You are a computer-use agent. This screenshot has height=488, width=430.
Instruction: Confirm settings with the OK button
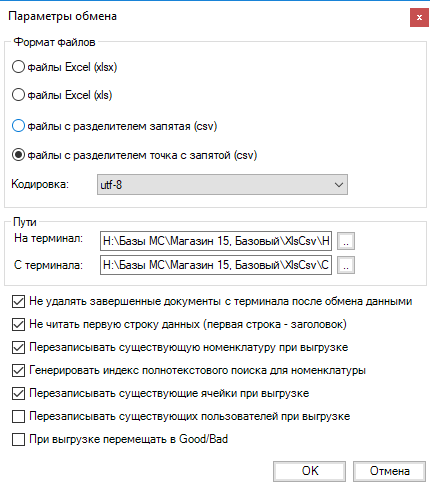309,471
